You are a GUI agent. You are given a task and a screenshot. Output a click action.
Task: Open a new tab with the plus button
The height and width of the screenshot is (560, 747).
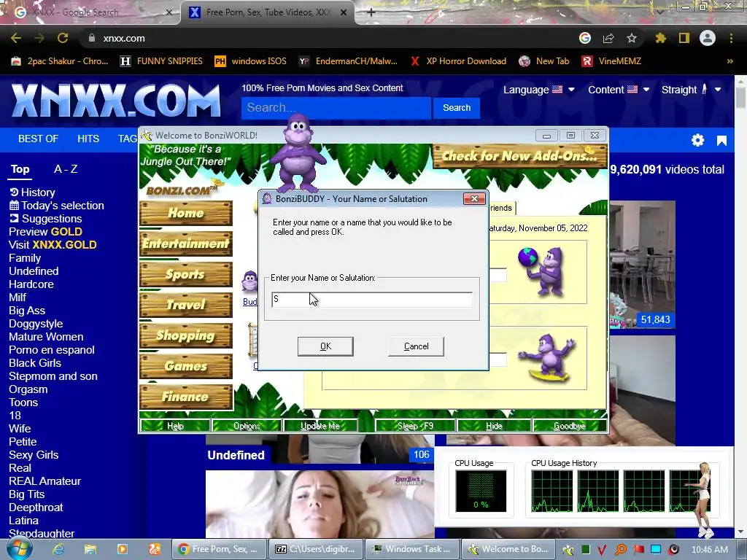371,12
